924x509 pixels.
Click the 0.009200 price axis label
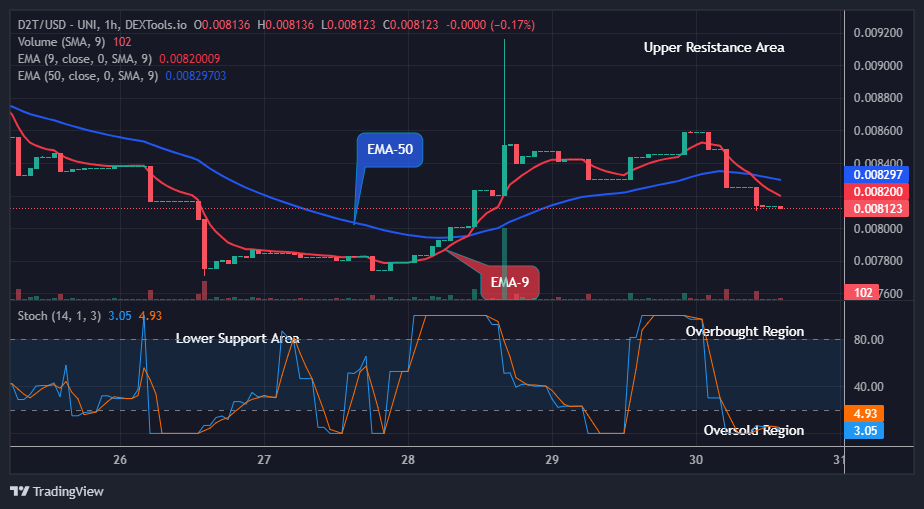(x=878, y=32)
